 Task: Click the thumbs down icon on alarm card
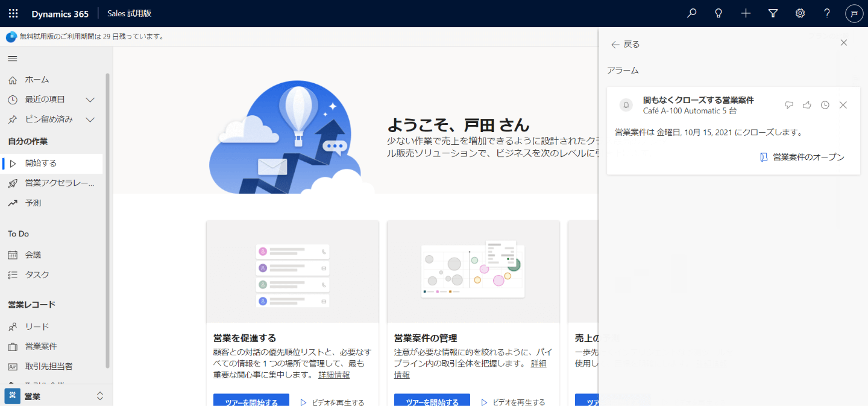tap(789, 105)
